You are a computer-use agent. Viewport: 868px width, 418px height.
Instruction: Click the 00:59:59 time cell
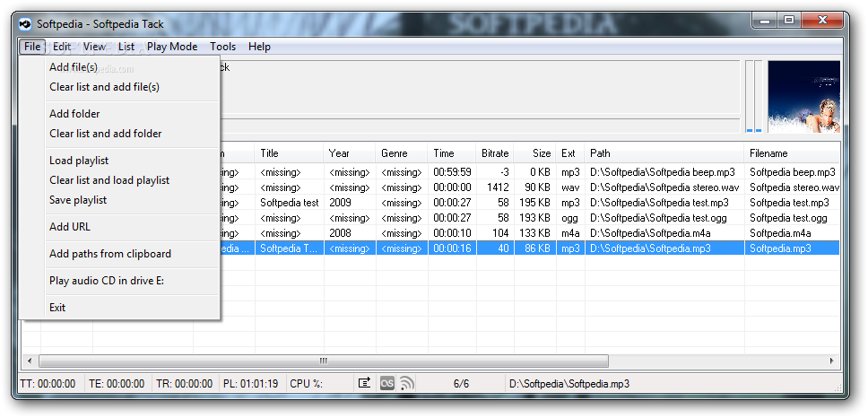[x=452, y=172]
